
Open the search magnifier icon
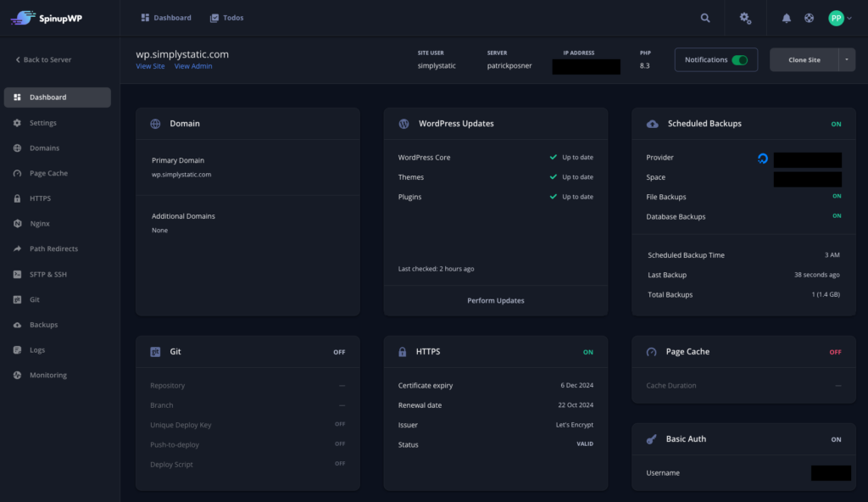click(704, 18)
